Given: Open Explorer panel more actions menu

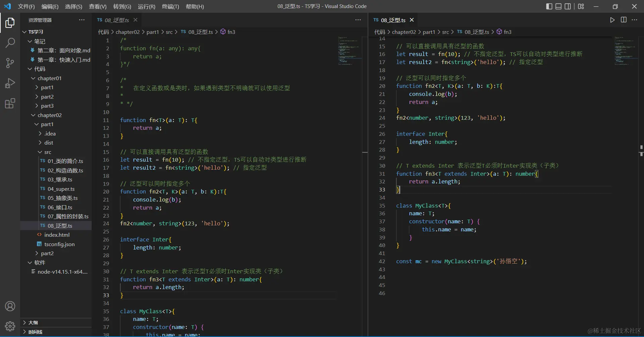Looking at the screenshot, I should tap(82, 20).
